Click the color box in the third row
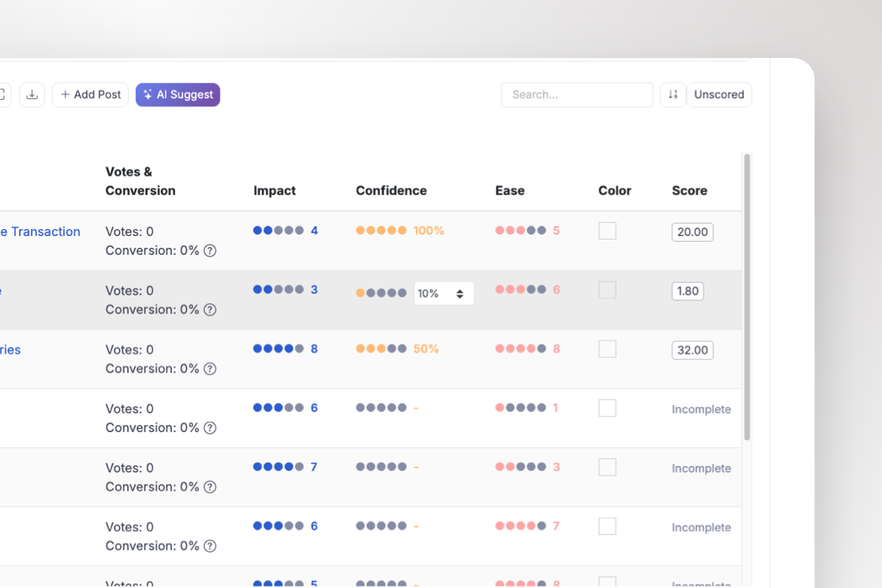The height and width of the screenshot is (588, 882). point(607,349)
